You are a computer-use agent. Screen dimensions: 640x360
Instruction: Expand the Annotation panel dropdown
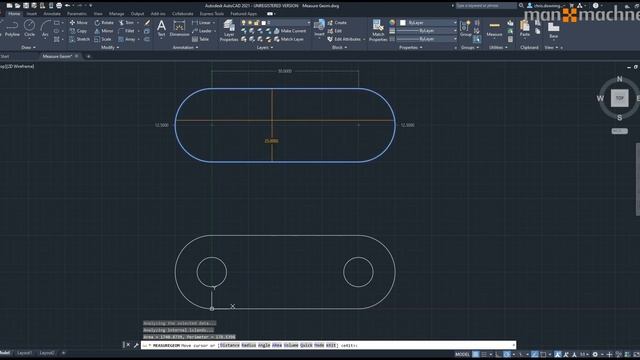(x=185, y=47)
